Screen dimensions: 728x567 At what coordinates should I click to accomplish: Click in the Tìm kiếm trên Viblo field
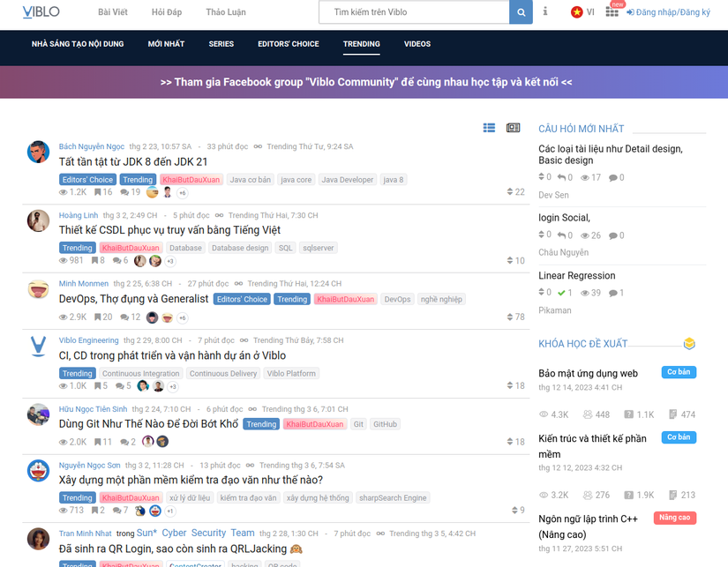pos(414,12)
